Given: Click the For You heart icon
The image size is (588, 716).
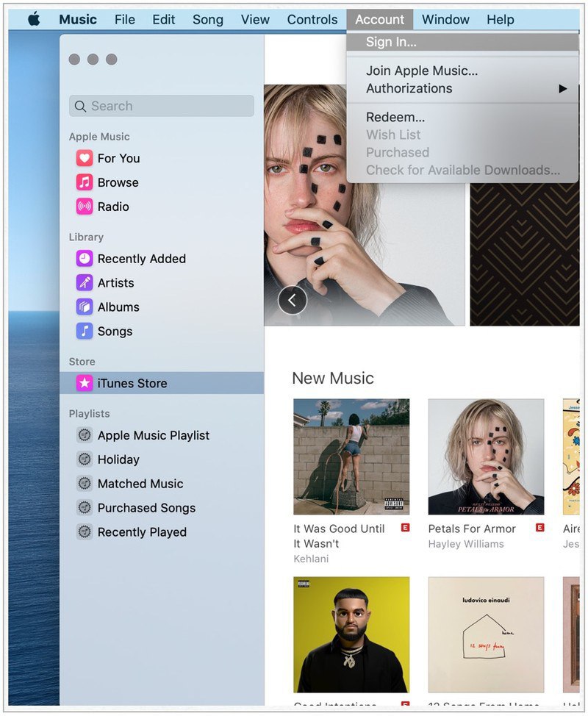Looking at the screenshot, I should click(x=85, y=158).
